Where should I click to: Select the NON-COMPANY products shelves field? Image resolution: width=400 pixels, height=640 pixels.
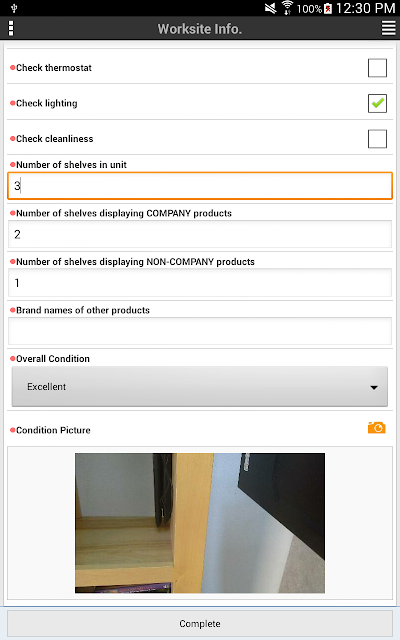pos(200,283)
